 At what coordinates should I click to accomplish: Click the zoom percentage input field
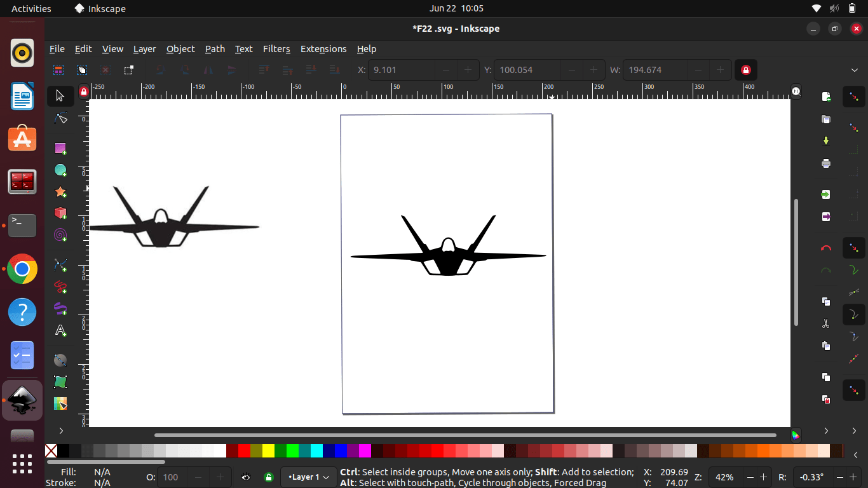click(724, 477)
